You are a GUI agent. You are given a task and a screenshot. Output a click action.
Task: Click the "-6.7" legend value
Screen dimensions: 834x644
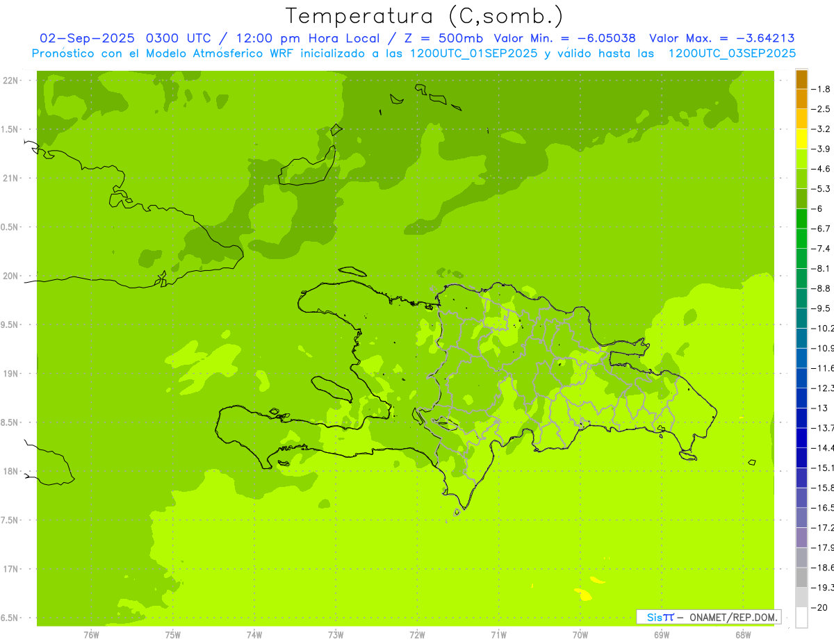821,229
